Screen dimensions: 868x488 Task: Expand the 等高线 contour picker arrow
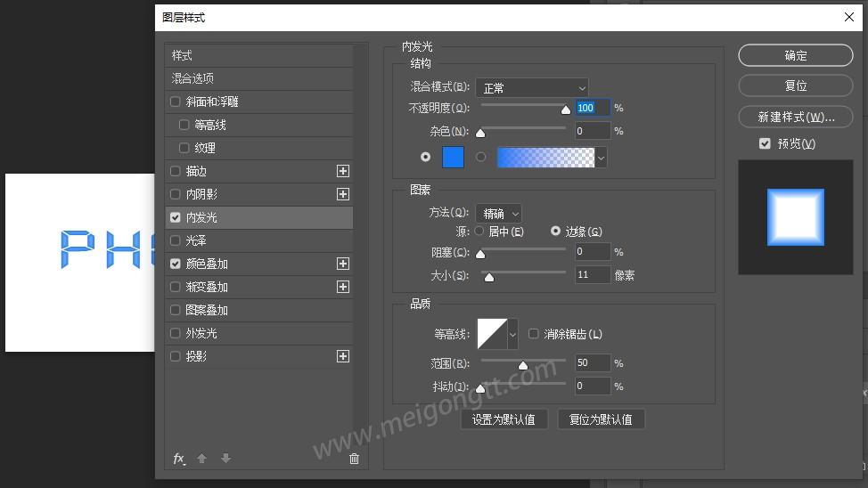(x=512, y=334)
